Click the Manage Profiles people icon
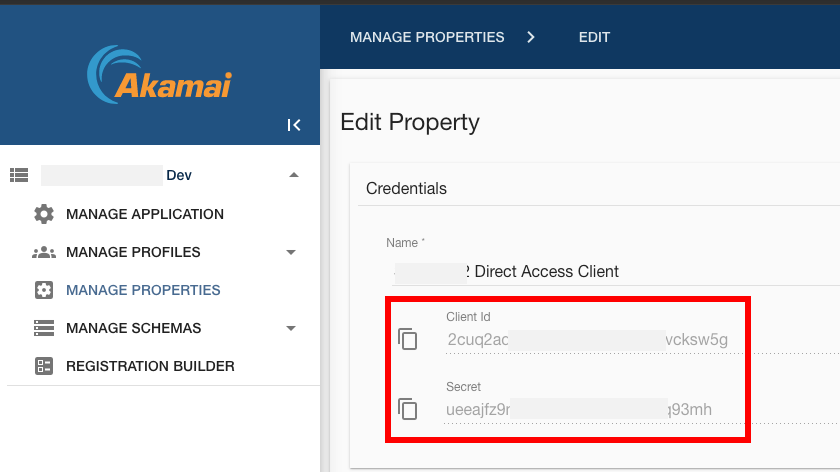 tap(44, 252)
